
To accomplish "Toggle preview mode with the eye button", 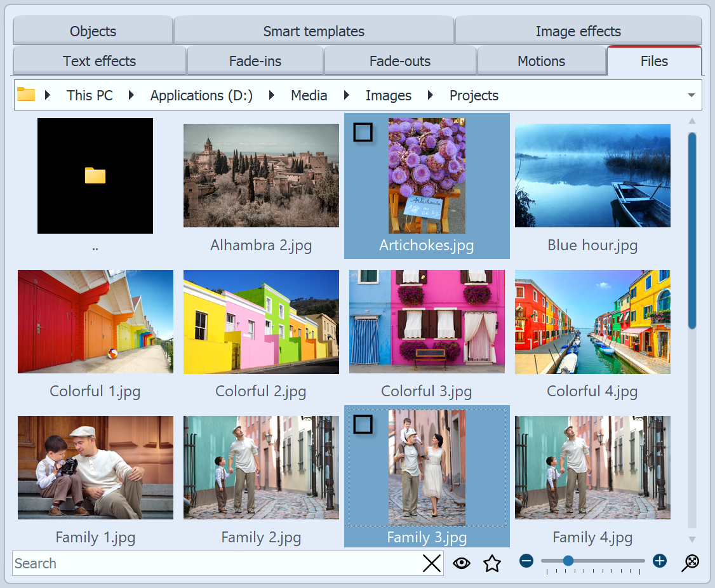I will click(x=462, y=563).
